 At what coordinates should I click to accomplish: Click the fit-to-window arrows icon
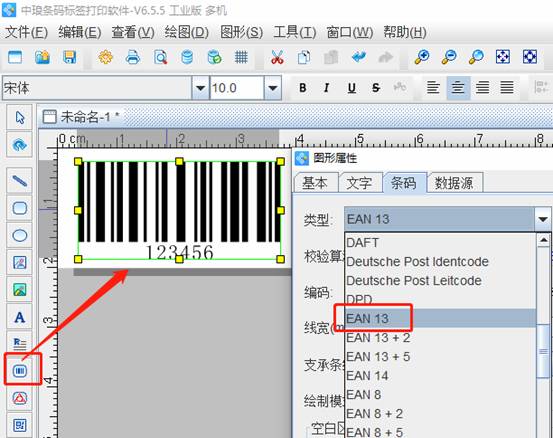(x=503, y=56)
